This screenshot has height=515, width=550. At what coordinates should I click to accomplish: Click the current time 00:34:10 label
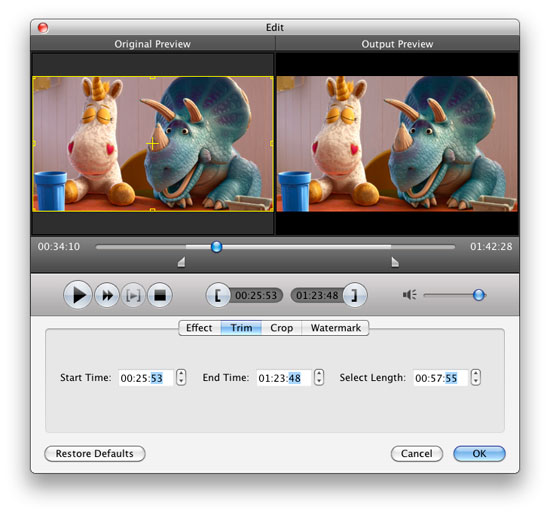coord(59,247)
